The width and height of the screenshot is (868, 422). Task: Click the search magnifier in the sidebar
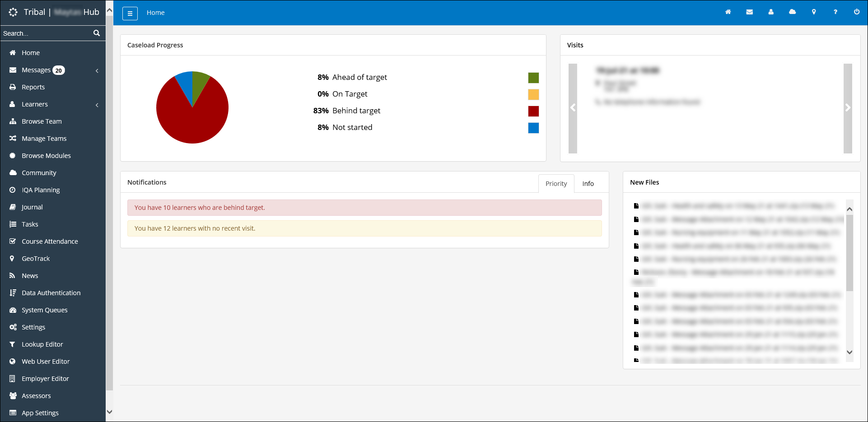coord(96,32)
